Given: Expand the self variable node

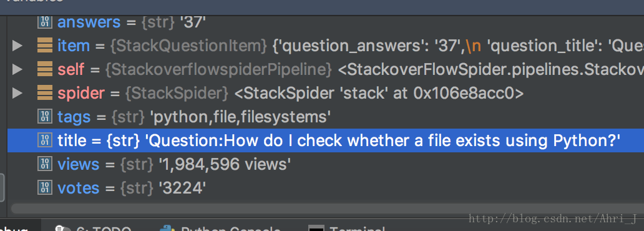Looking at the screenshot, I should click(x=17, y=69).
